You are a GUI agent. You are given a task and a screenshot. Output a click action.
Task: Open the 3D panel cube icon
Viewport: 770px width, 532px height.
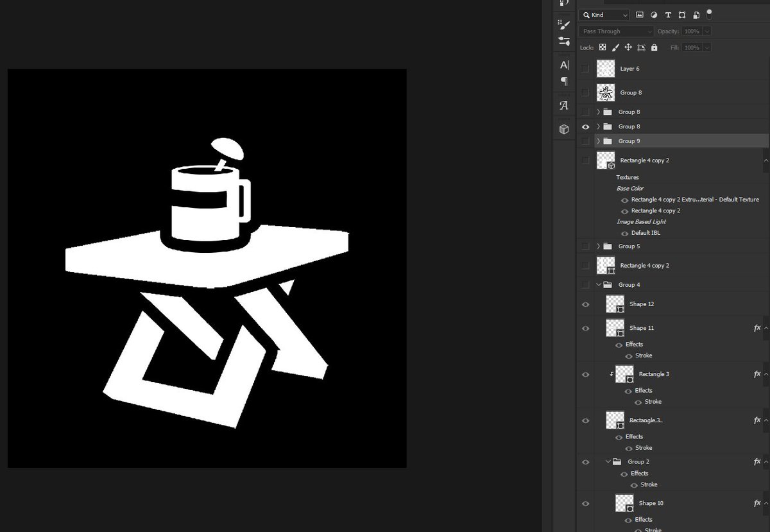pyautogui.click(x=563, y=128)
